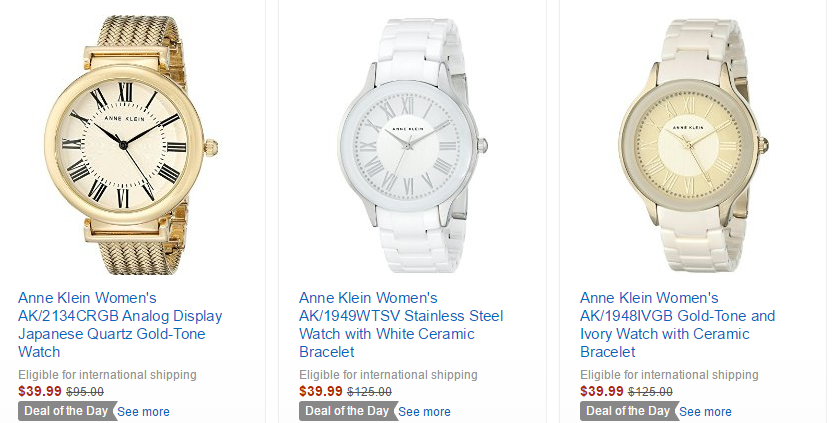Click the crossed-out $125.00 price of the ivory watch

tap(650, 392)
